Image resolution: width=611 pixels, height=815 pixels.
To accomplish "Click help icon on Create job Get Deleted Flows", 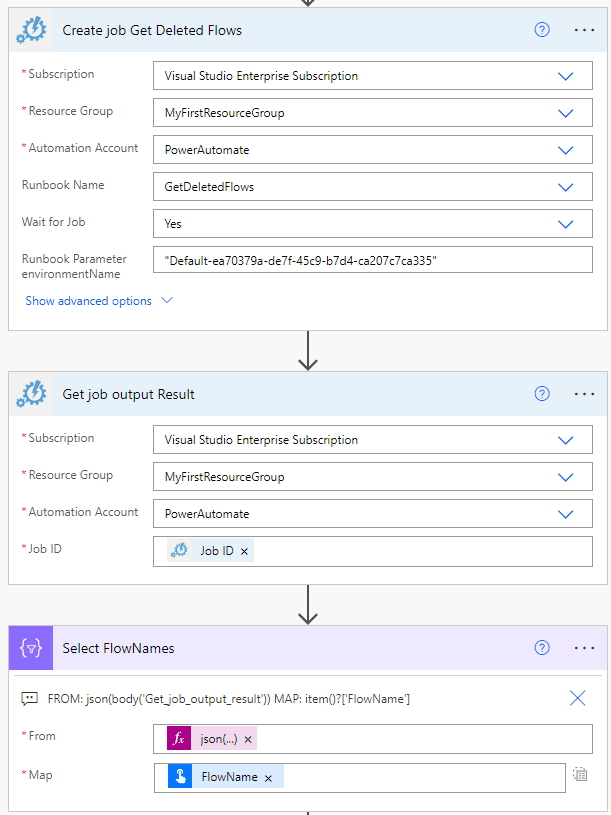I will pos(542,30).
